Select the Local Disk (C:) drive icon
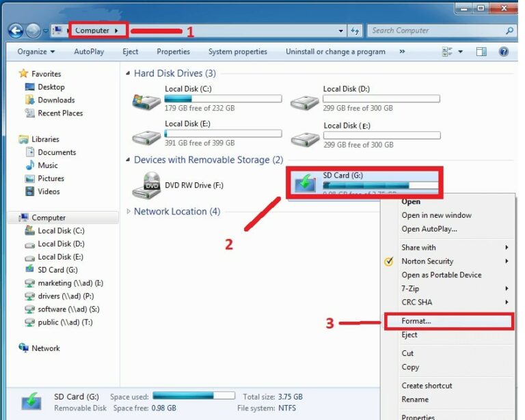The height and width of the screenshot is (420, 525). [x=146, y=100]
